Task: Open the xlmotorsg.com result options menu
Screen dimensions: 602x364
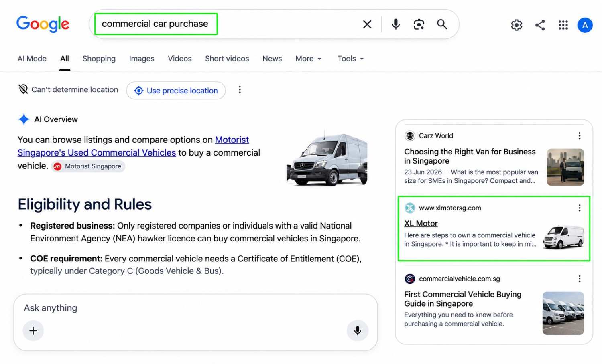Action: pos(580,208)
